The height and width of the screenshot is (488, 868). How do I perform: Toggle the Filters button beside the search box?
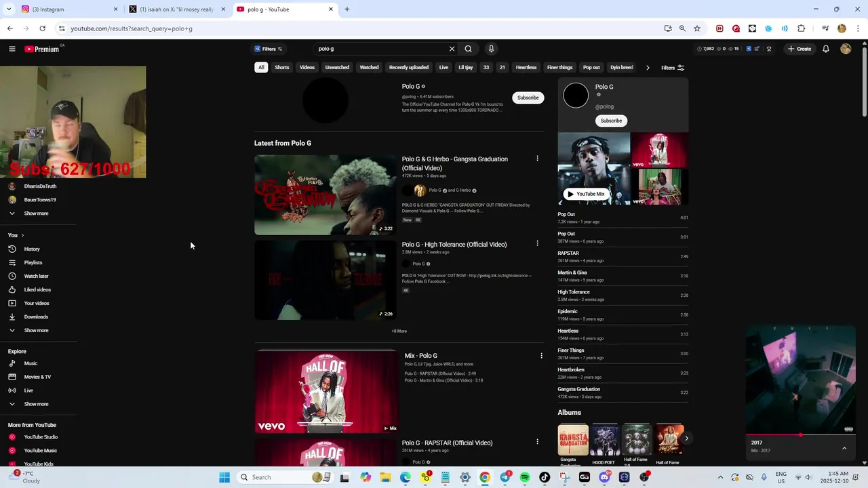269,49
